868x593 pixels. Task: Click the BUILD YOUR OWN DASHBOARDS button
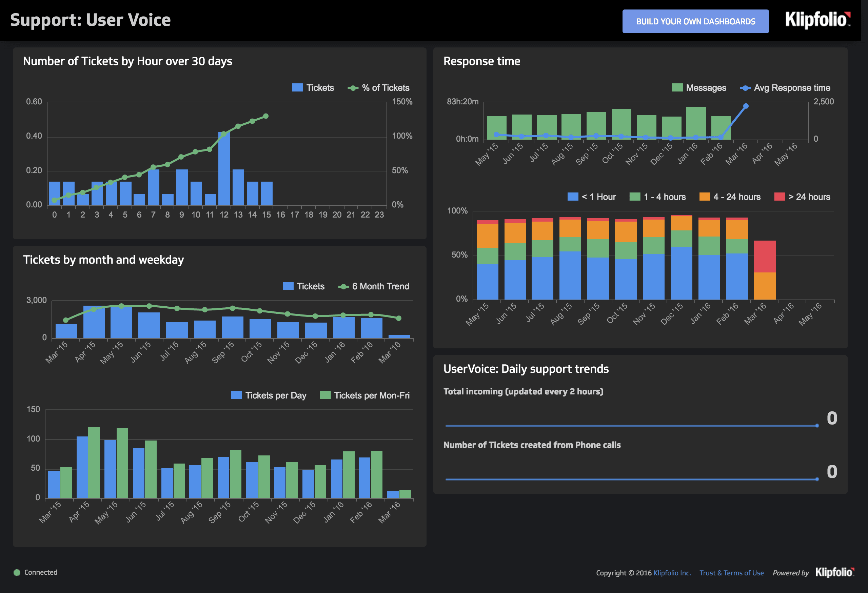695,22
